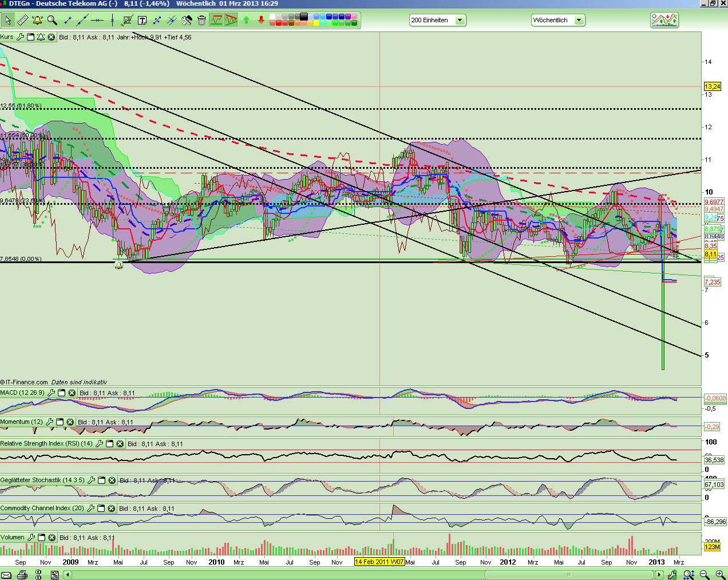The width and height of the screenshot is (728, 580).
Task: Click the horizontal chart scrollbar thumb
Action: click(x=568, y=574)
